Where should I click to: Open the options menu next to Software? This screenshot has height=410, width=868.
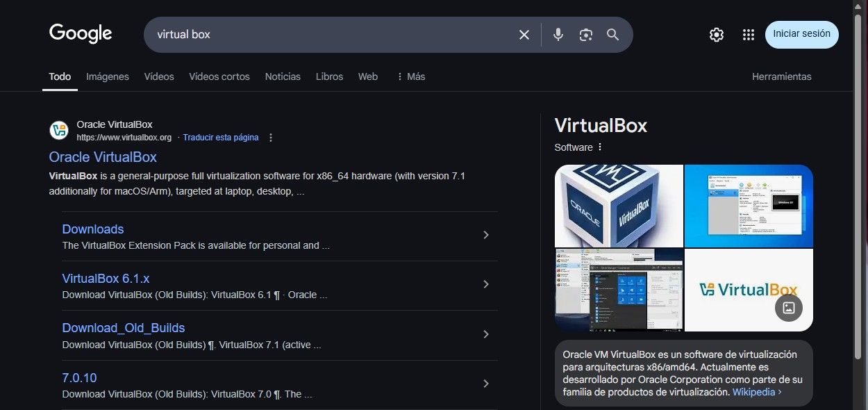click(600, 147)
